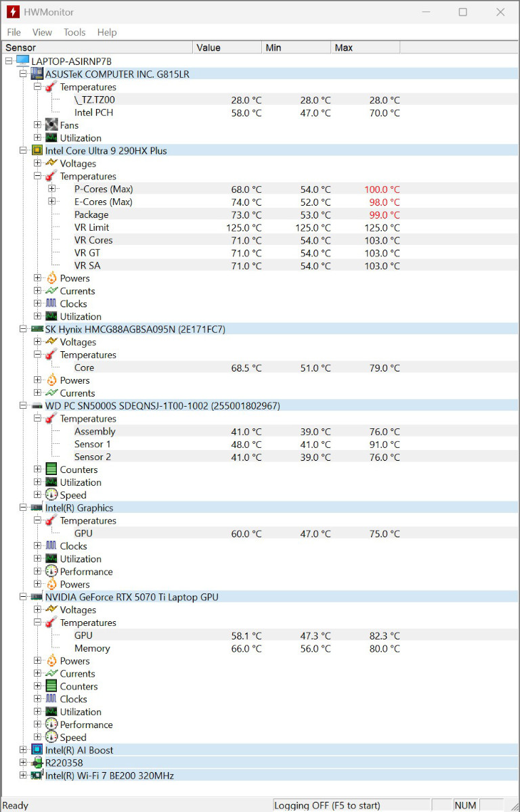520x812 pixels.
Task: Collapse the LAPTOP-ASIRNP7B root node
Action: click(9, 61)
